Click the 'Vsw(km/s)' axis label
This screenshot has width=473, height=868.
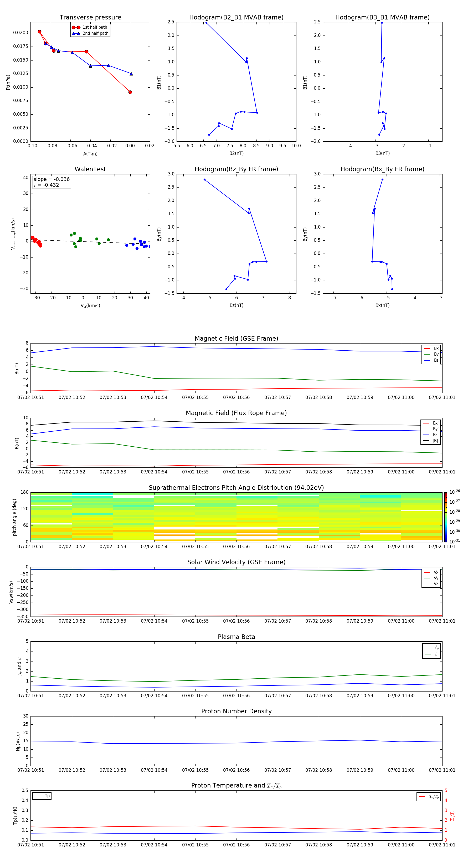11,592
